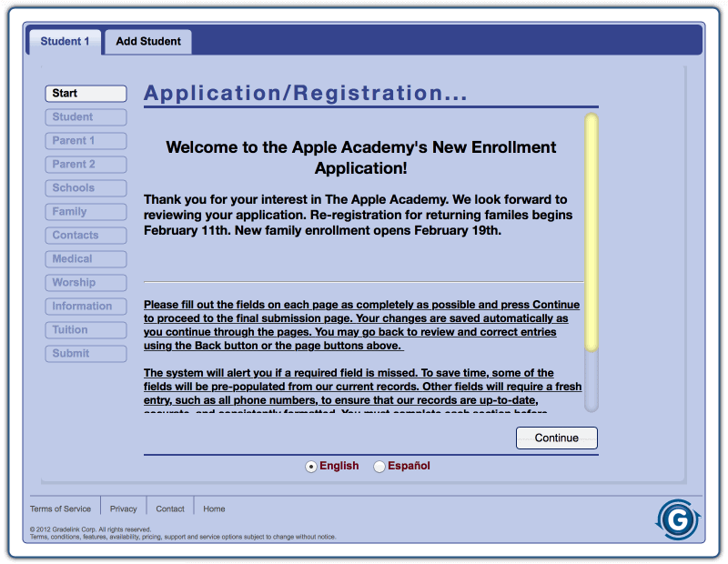
Task: Click the underlined 'Please fill out the fields' paragraph
Action: pos(361,325)
